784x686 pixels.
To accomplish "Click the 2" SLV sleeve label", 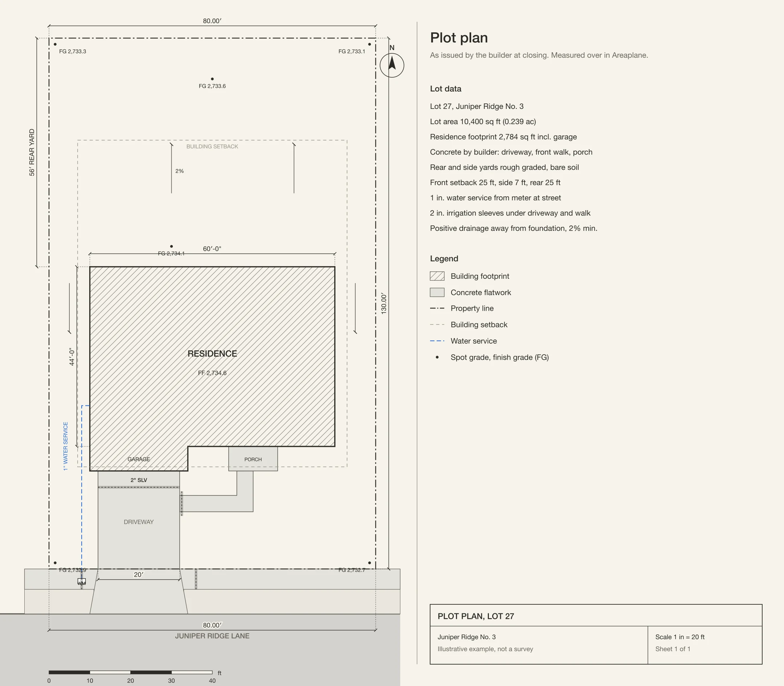I will pos(139,480).
